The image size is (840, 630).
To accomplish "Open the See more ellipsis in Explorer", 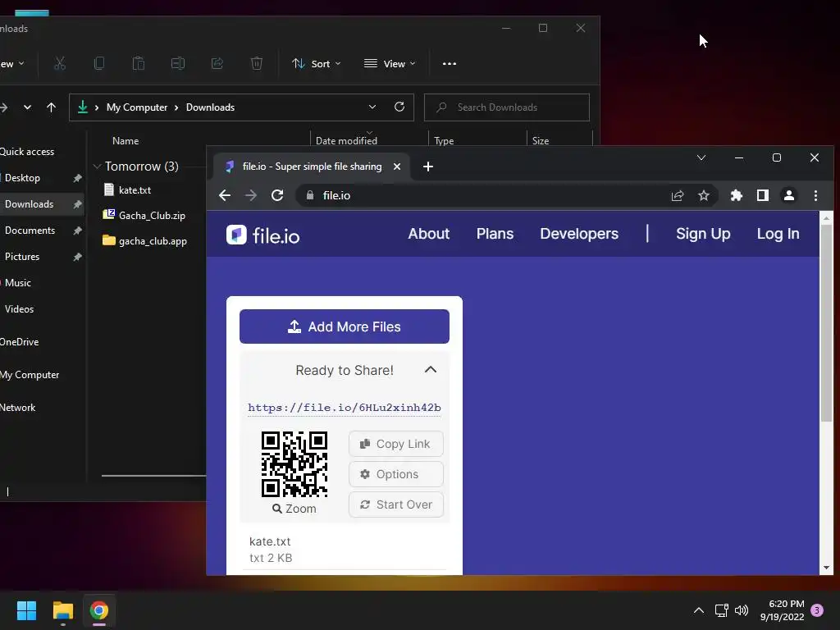I will coord(450,64).
